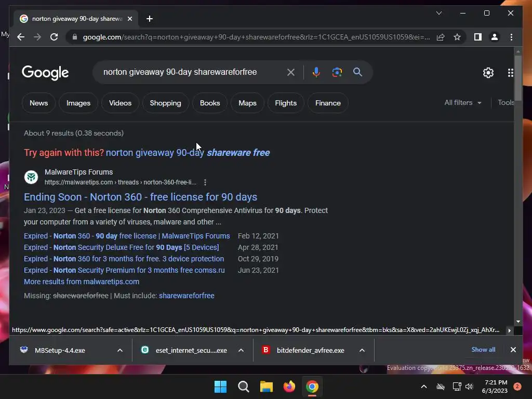This screenshot has height=399, width=532.
Task: Open Norton 360 for 3 months link
Action: (124, 259)
